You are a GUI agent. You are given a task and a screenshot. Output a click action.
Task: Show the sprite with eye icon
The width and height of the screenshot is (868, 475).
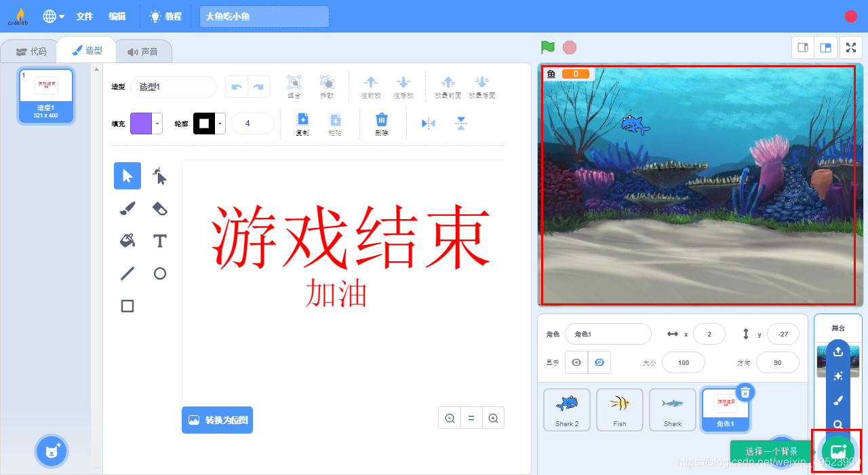[576, 362]
